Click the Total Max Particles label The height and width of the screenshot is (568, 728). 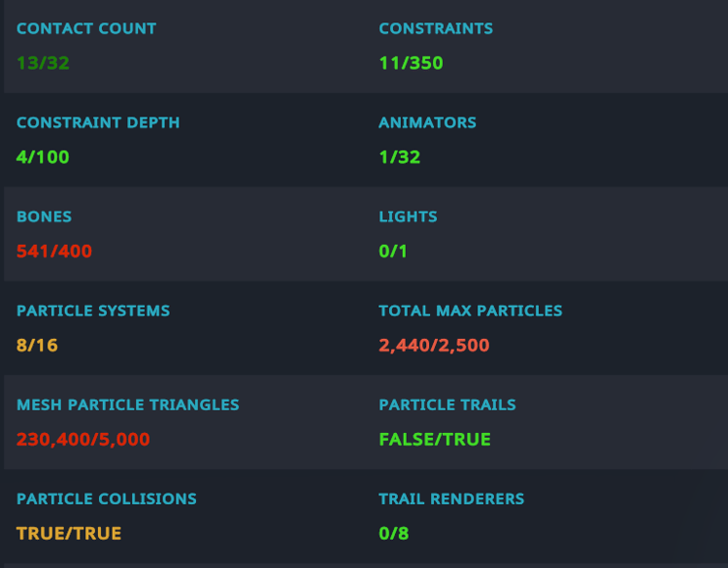471,311
